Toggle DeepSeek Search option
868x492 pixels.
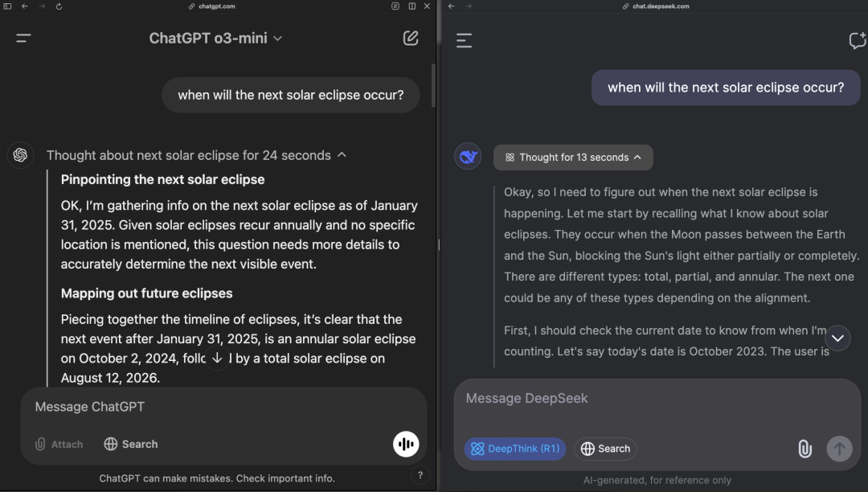pos(605,449)
